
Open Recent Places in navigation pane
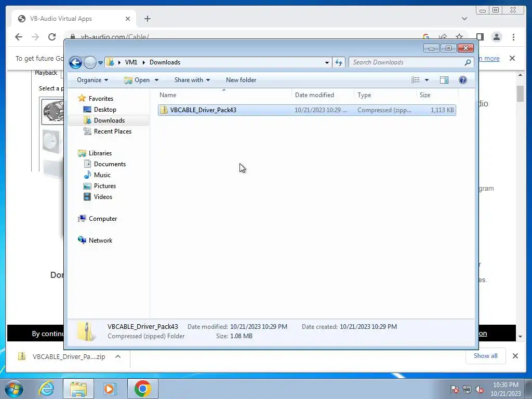click(x=112, y=131)
